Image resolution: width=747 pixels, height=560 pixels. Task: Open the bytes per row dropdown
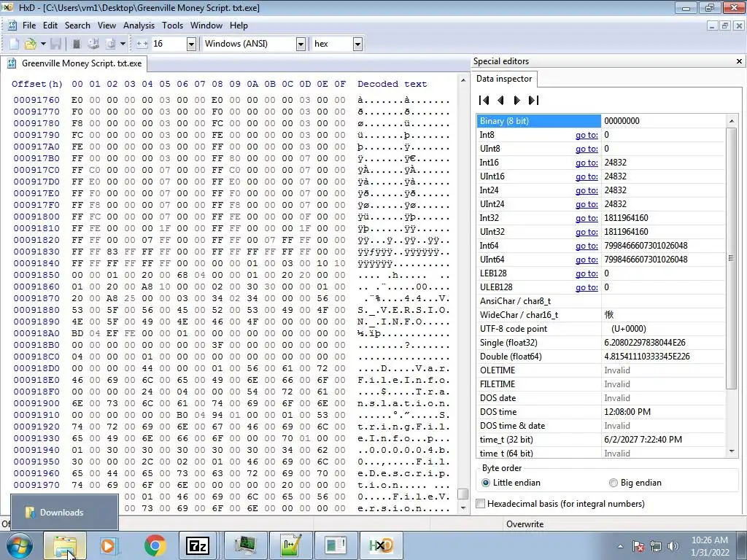coord(191,44)
